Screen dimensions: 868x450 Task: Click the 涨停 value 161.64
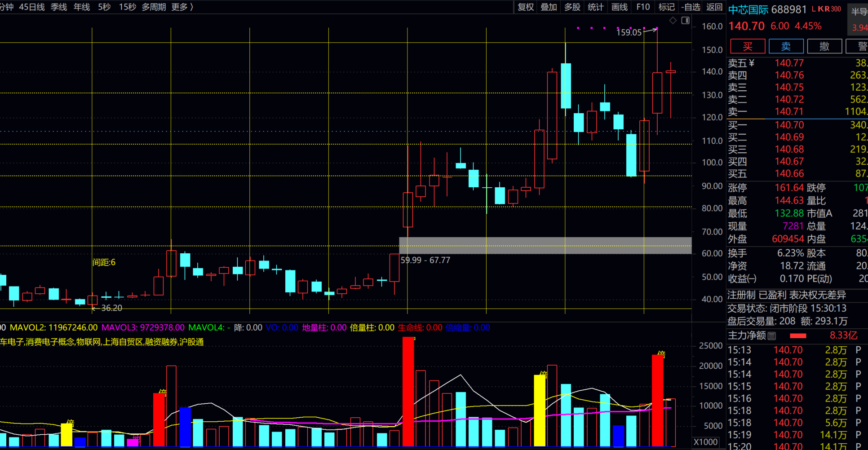[789, 188]
